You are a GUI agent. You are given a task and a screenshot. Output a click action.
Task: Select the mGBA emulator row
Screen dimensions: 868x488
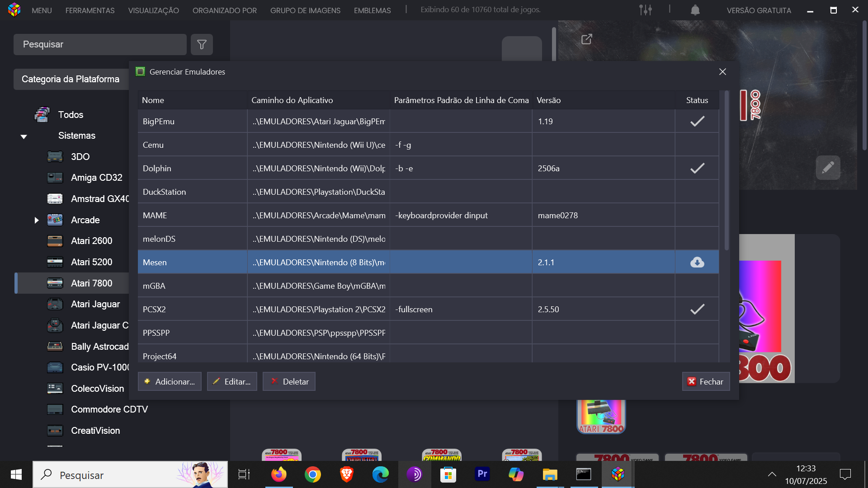tap(428, 286)
